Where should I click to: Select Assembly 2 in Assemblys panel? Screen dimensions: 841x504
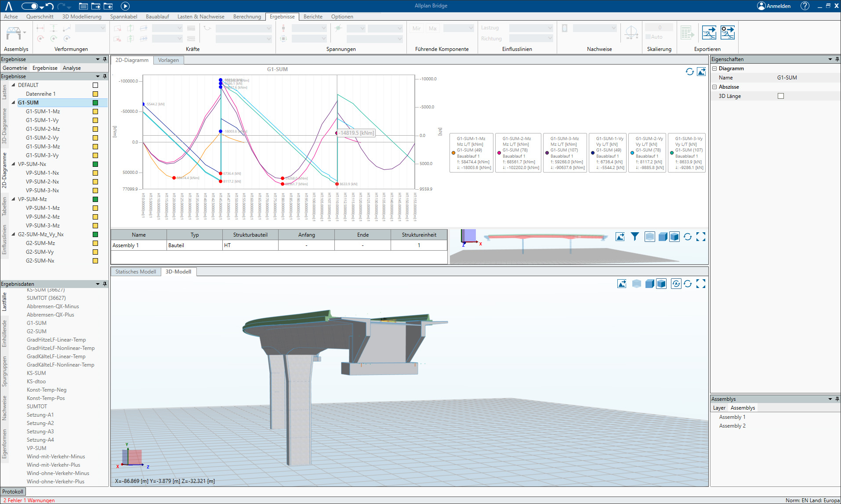point(732,426)
